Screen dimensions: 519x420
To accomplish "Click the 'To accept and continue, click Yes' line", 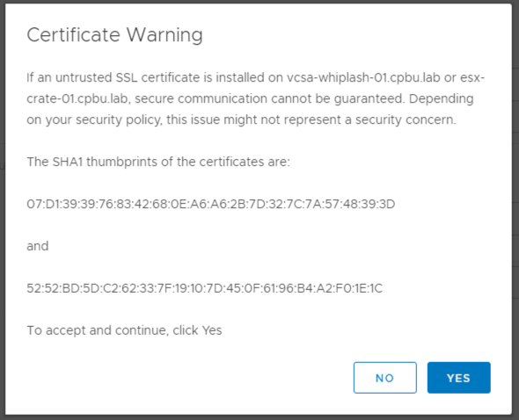I will (124, 330).
